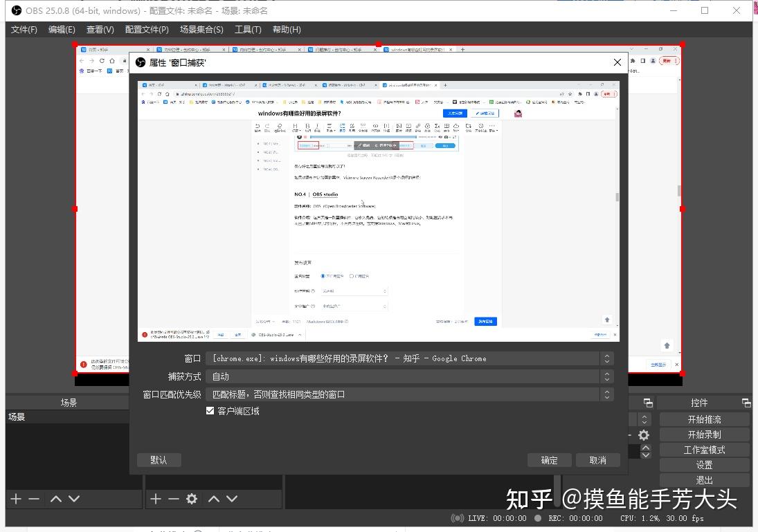Open the 配置文件(P) menu
This screenshot has width=758, height=532.
(x=147, y=30)
